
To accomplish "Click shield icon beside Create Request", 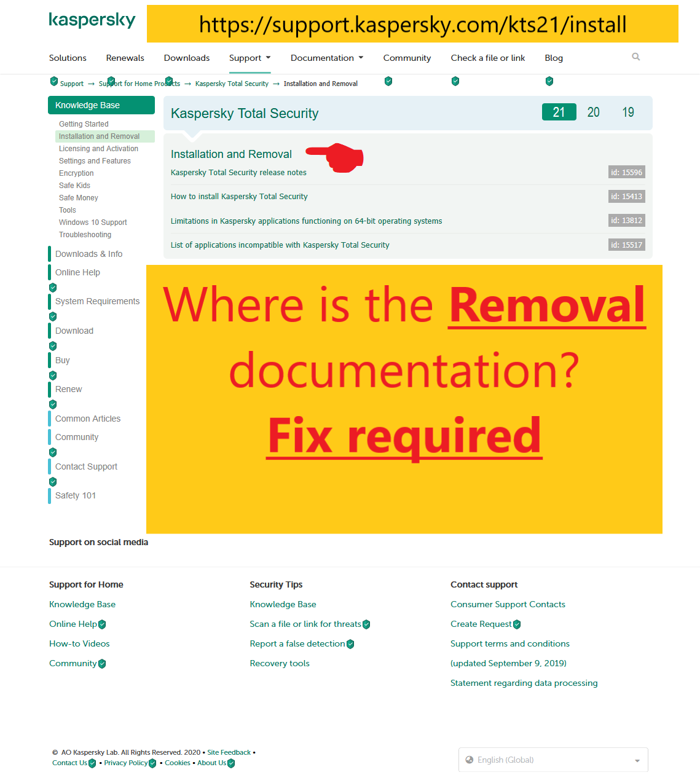I will pyautogui.click(x=517, y=624).
